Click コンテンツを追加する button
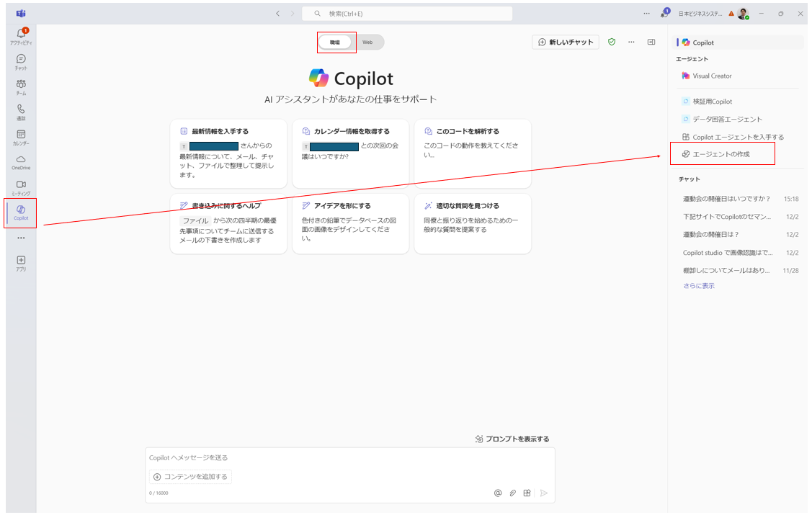Viewport: 812px width, 520px height. (190, 477)
